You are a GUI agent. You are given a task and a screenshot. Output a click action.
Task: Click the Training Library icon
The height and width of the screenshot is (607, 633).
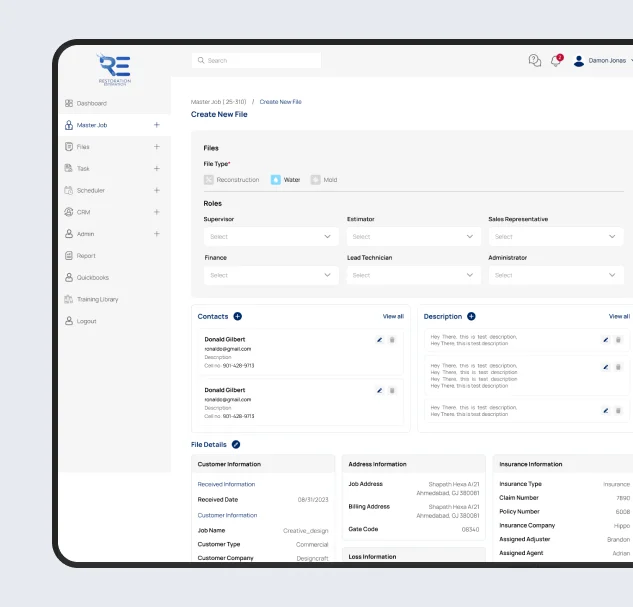tap(69, 299)
